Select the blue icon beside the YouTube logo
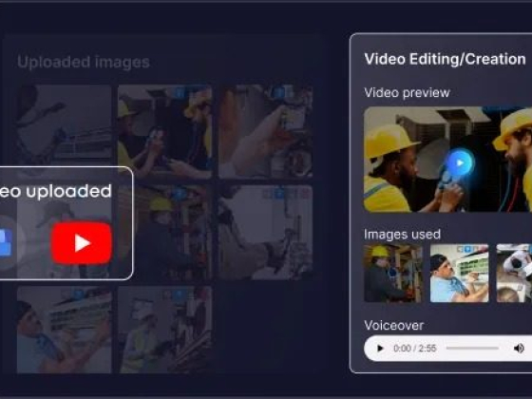The width and height of the screenshot is (532, 399). (x=6, y=242)
